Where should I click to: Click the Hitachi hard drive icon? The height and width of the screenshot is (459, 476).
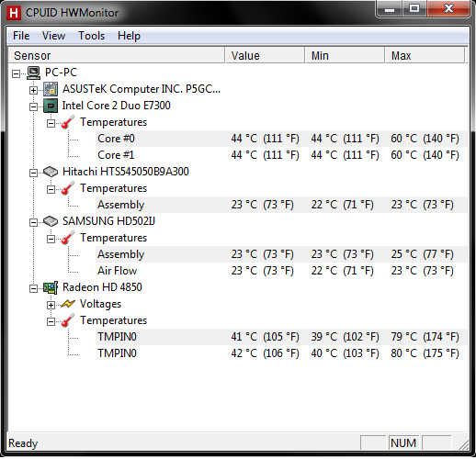coord(51,172)
